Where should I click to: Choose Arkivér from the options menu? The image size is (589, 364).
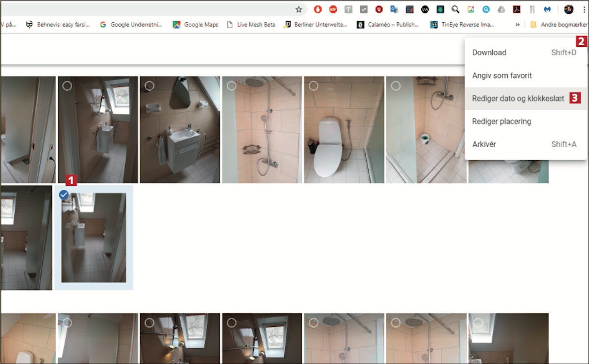(x=525, y=144)
